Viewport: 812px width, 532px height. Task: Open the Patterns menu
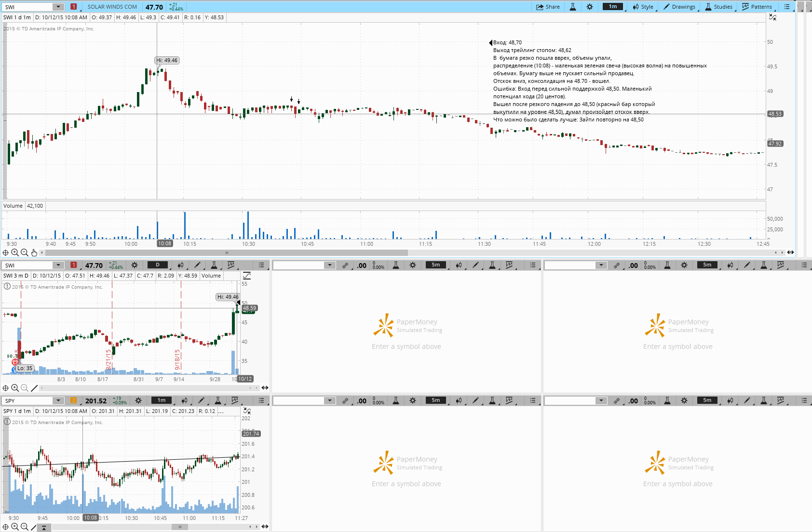757,7
